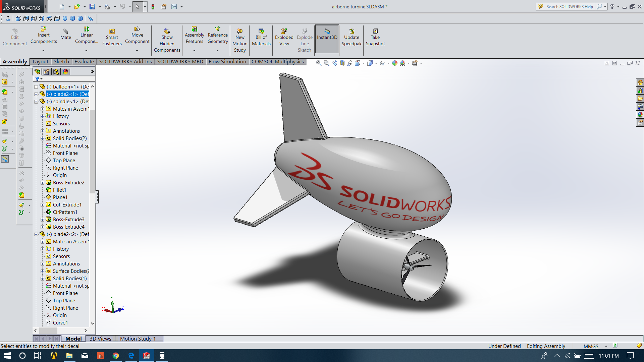The width and height of the screenshot is (644, 362).
Task: Open Chrome from the taskbar
Action: (116, 356)
